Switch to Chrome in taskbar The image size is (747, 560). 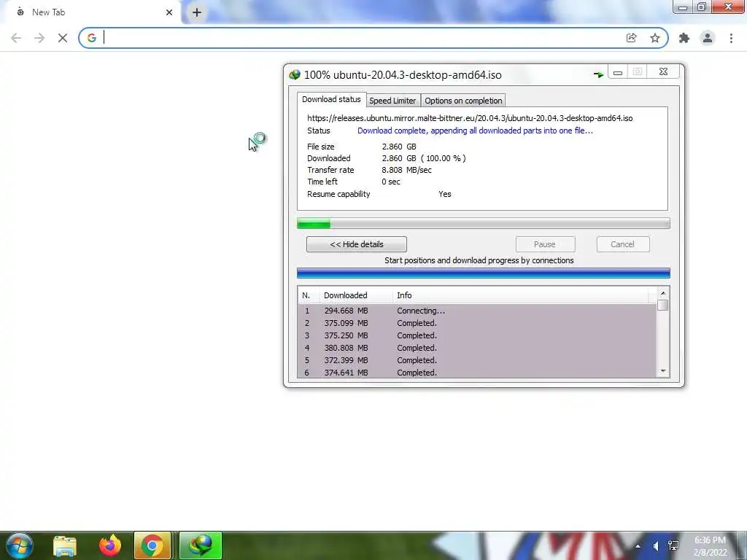(x=152, y=545)
